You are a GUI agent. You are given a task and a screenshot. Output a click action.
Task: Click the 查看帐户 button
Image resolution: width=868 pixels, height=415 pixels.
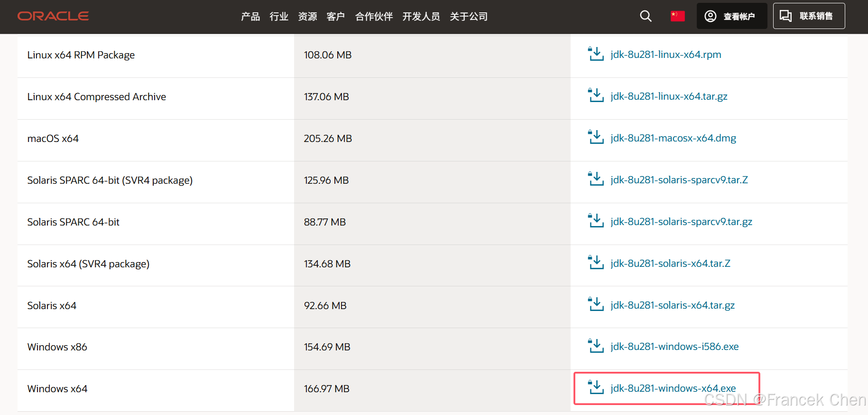(x=731, y=16)
